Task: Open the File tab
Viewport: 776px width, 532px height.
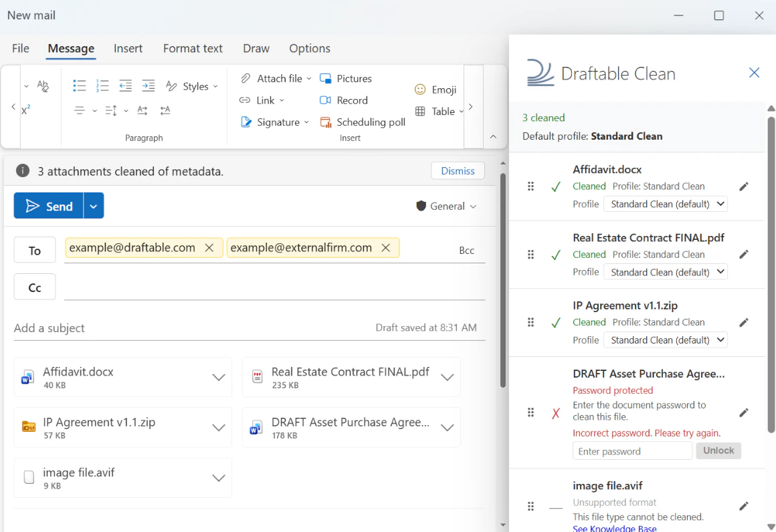Action: 20,48
